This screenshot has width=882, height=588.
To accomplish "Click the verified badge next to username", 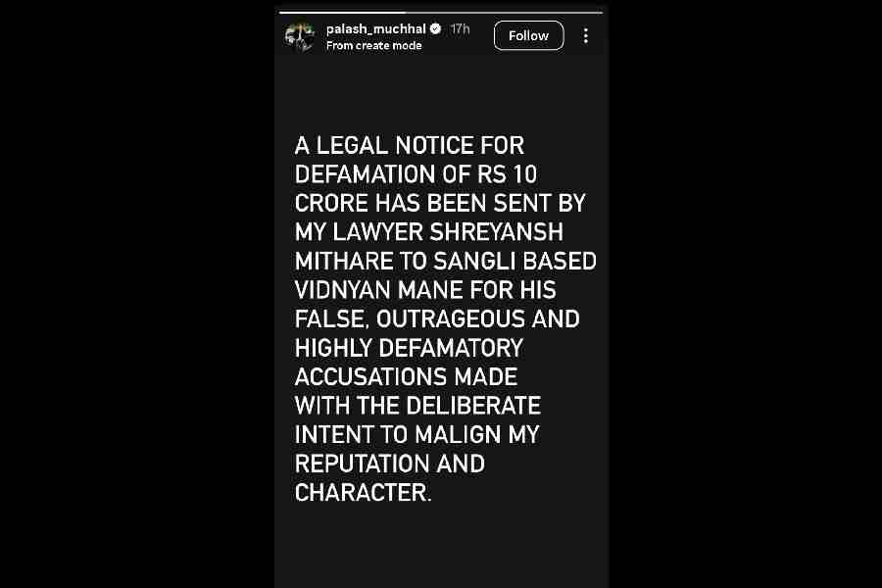I will pyautogui.click(x=435, y=29).
